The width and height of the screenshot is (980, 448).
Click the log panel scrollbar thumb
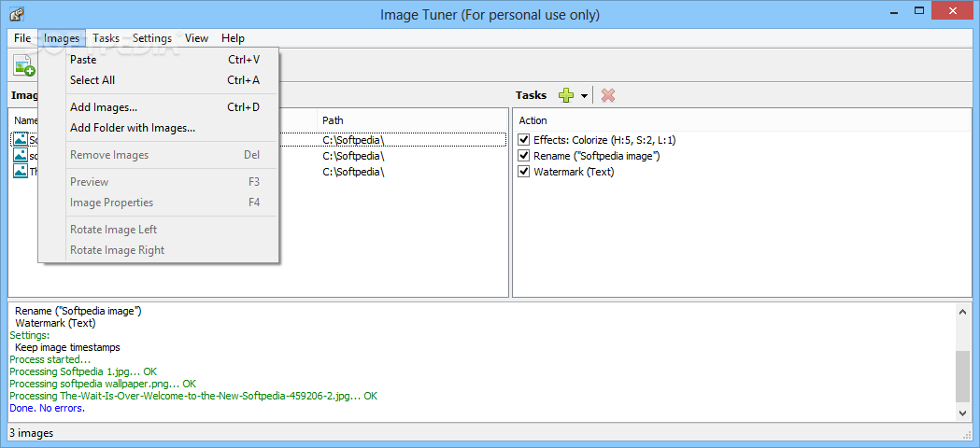(962, 375)
